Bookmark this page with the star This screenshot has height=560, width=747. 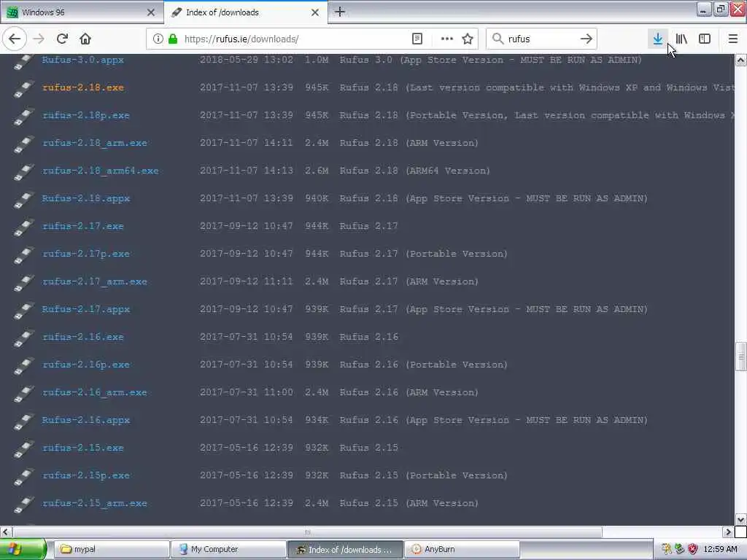[468, 39]
